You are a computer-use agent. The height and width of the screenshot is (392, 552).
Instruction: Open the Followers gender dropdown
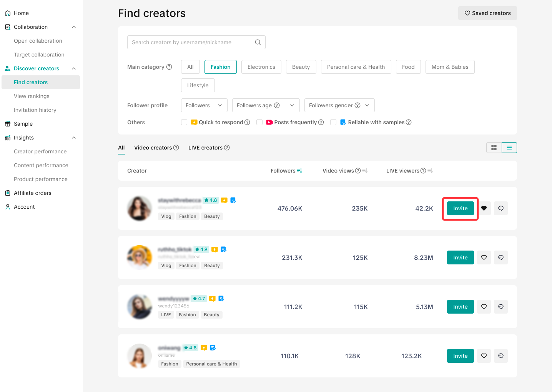339,105
